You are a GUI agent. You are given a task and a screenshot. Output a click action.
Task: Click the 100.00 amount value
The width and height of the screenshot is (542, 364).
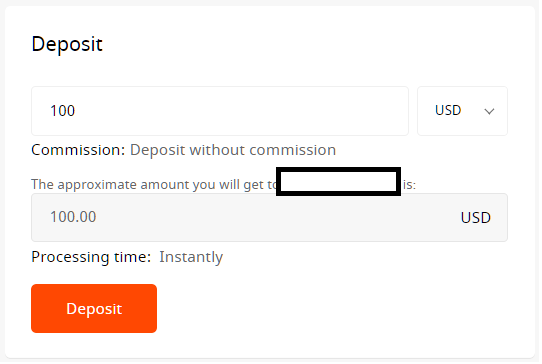(74, 218)
